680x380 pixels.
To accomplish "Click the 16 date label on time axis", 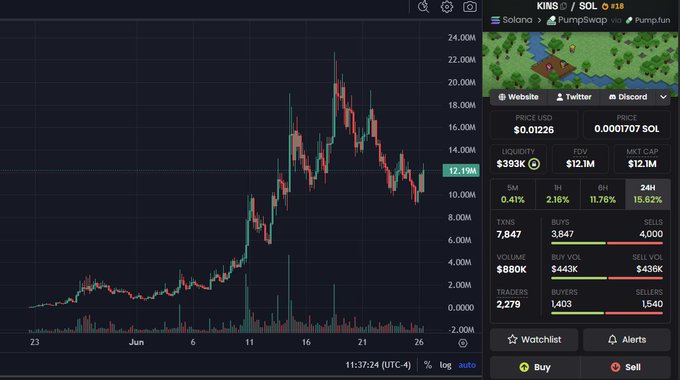I will pos(306,342).
